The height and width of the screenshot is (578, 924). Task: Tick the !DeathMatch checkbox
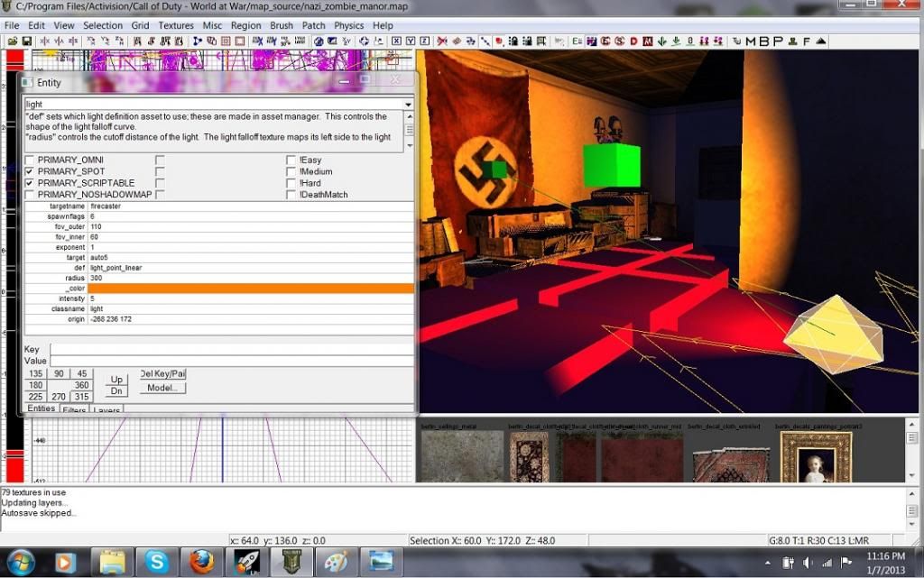pos(291,194)
